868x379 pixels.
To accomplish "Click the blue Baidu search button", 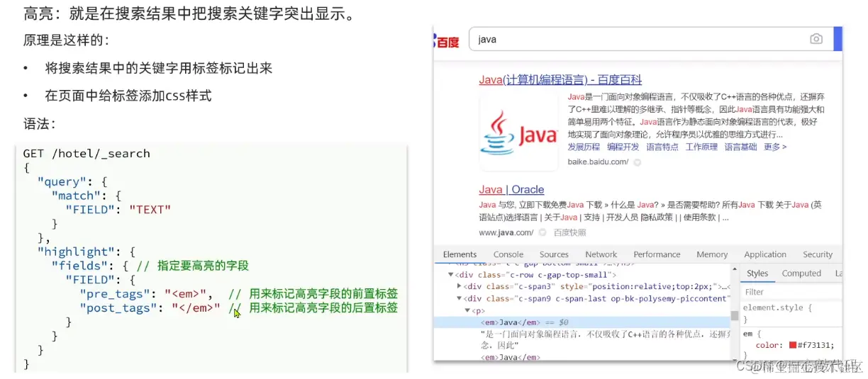I will click(x=838, y=39).
